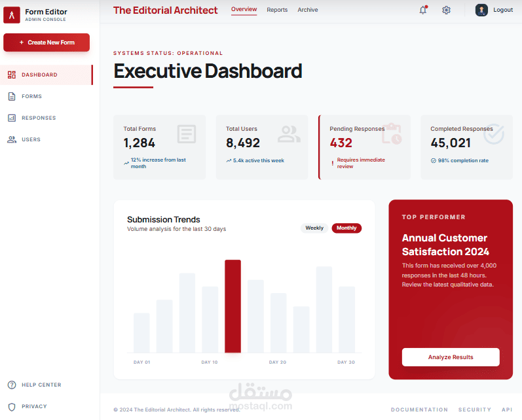Click trend arrow beside 5.4k active text

pyautogui.click(x=229, y=161)
